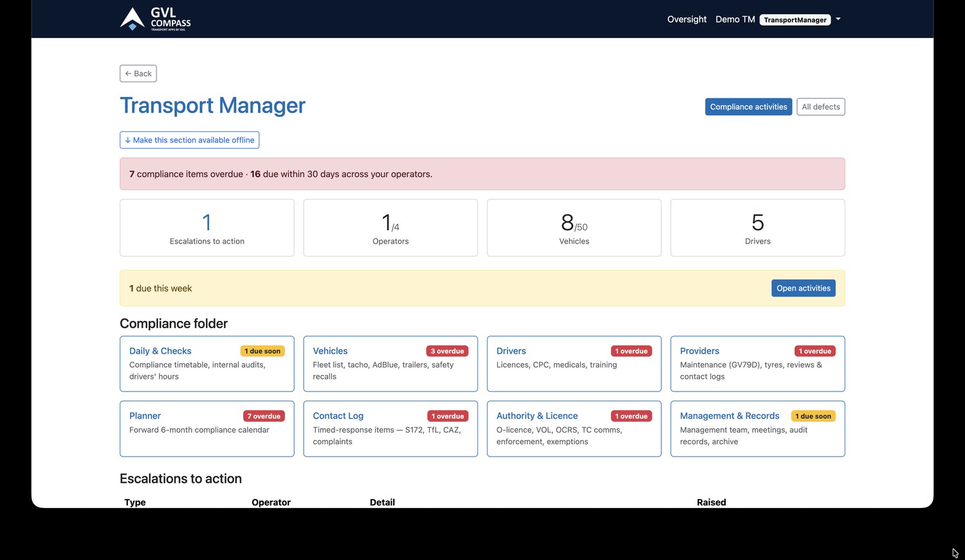Open the Management & Records folder
Viewport: 965px width, 560px height.
point(758,429)
